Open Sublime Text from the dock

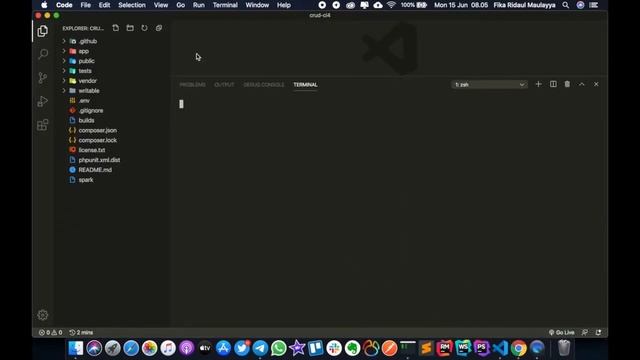(x=426, y=348)
